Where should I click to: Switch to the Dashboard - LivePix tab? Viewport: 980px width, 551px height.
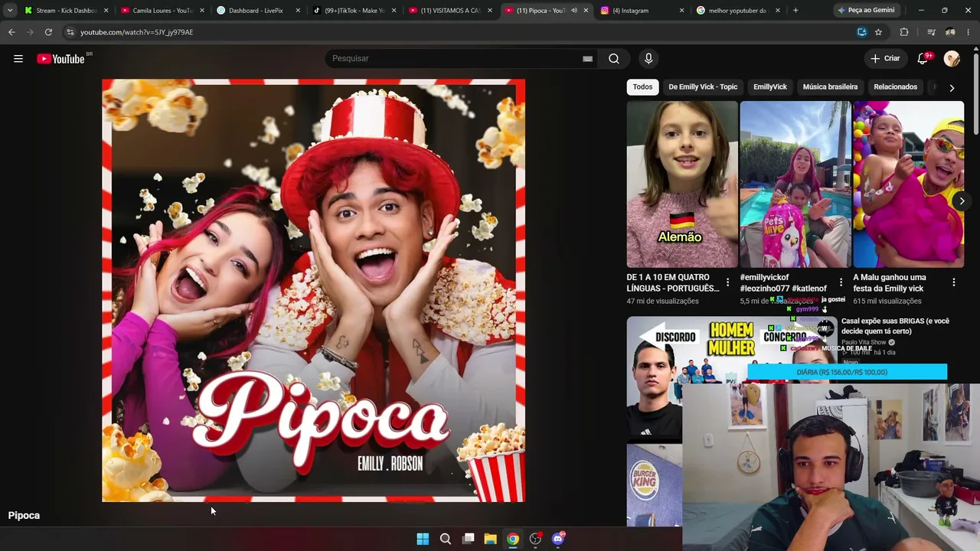tap(257, 11)
